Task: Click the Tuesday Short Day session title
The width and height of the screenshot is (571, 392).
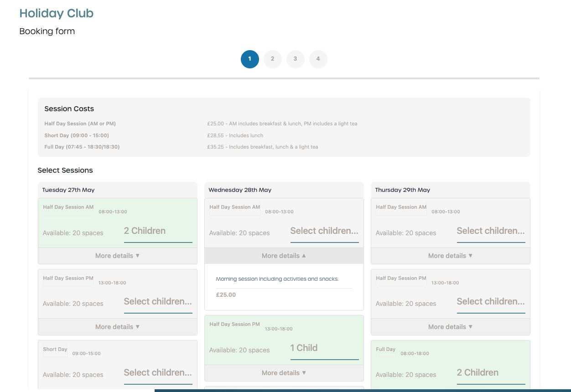Action: click(x=55, y=349)
